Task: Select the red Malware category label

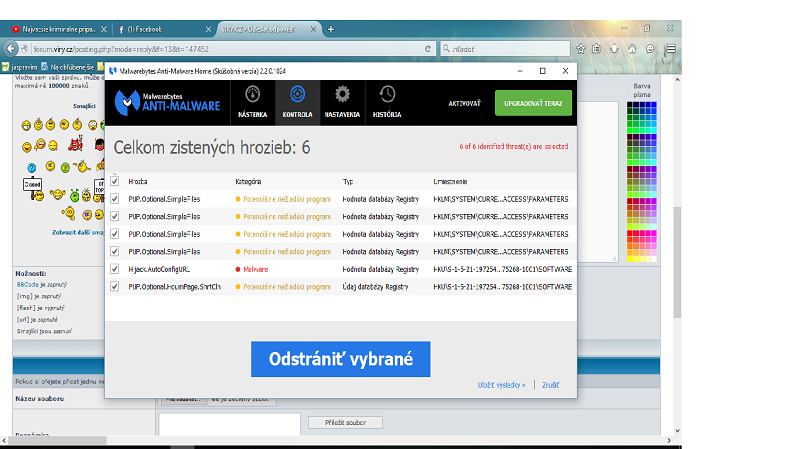Action: [255, 269]
